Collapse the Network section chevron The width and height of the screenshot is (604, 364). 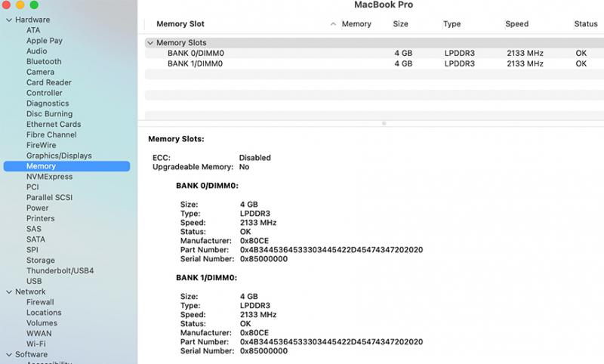pos(8,292)
